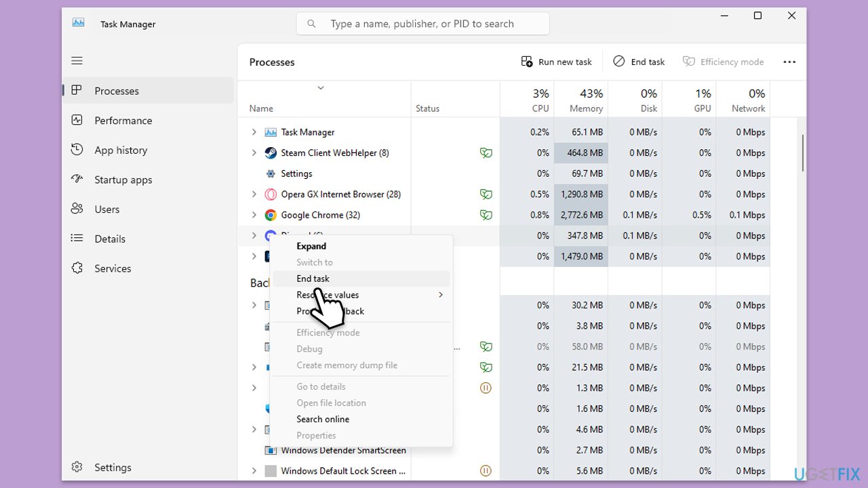Click the Run new task button

(556, 62)
